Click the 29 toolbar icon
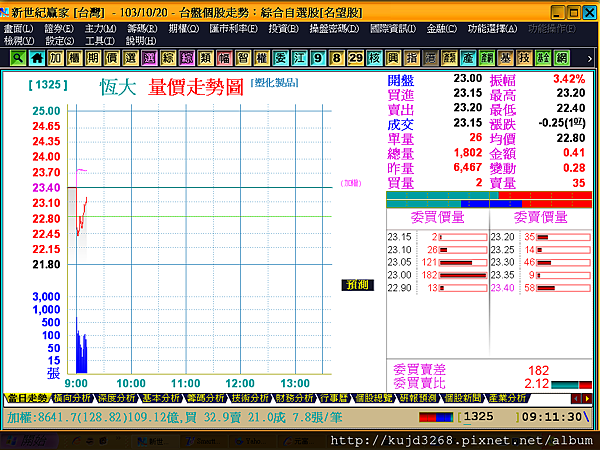This screenshot has width=600, height=450. (x=355, y=58)
